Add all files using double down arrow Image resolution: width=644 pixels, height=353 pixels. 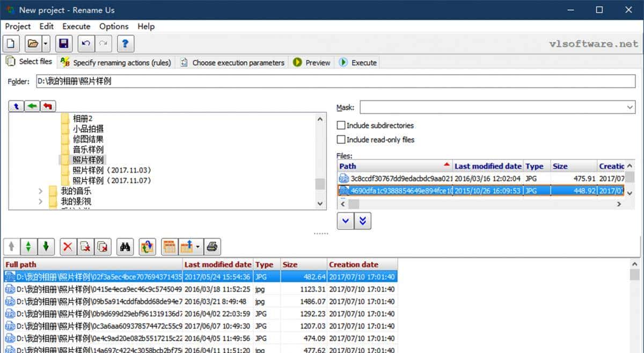[x=363, y=221]
